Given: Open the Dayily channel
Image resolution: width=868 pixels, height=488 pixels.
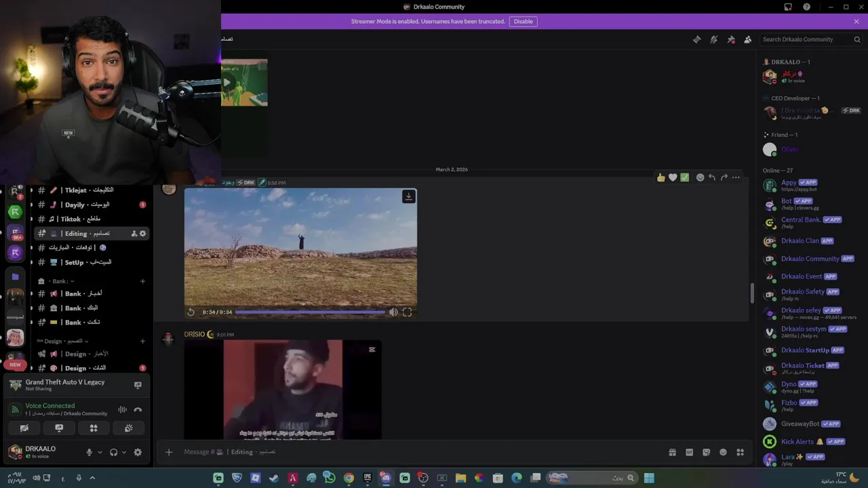Looking at the screenshot, I should coord(92,205).
